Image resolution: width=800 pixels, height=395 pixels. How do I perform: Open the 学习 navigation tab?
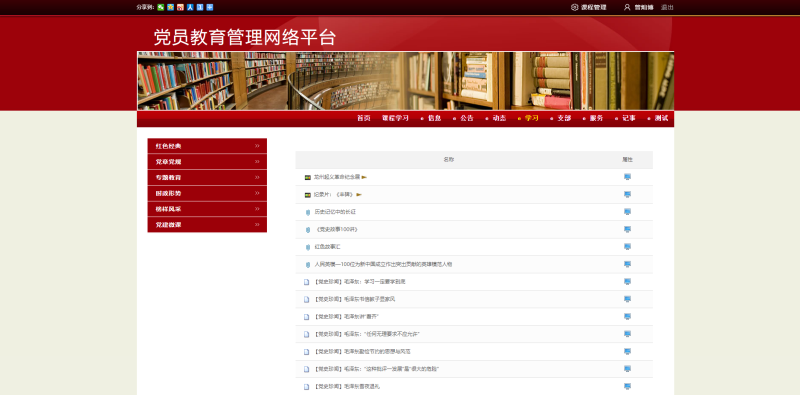click(532, 118)
